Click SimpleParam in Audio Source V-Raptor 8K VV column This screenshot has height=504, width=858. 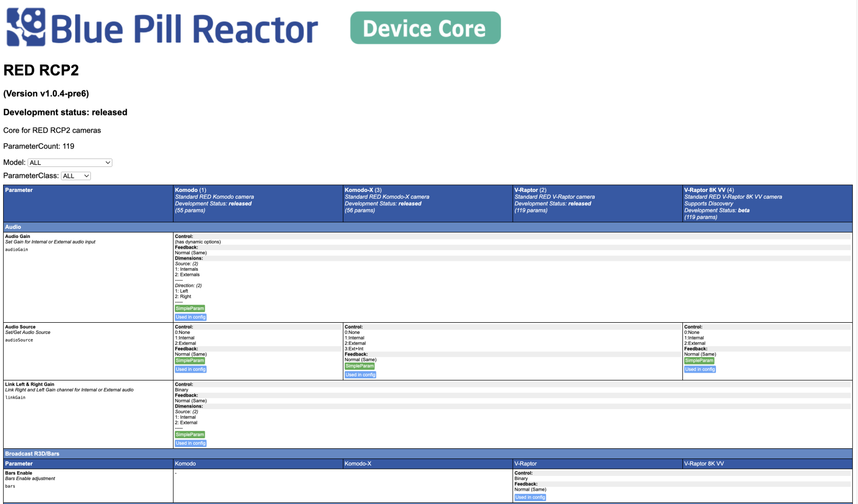click(x=699, y=361)
